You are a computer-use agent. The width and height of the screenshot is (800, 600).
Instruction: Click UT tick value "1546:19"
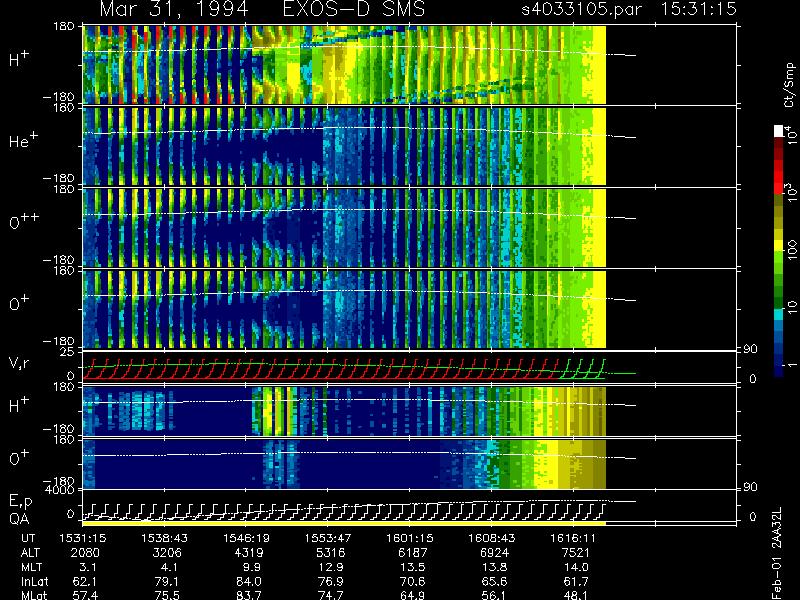pos(246,538)
